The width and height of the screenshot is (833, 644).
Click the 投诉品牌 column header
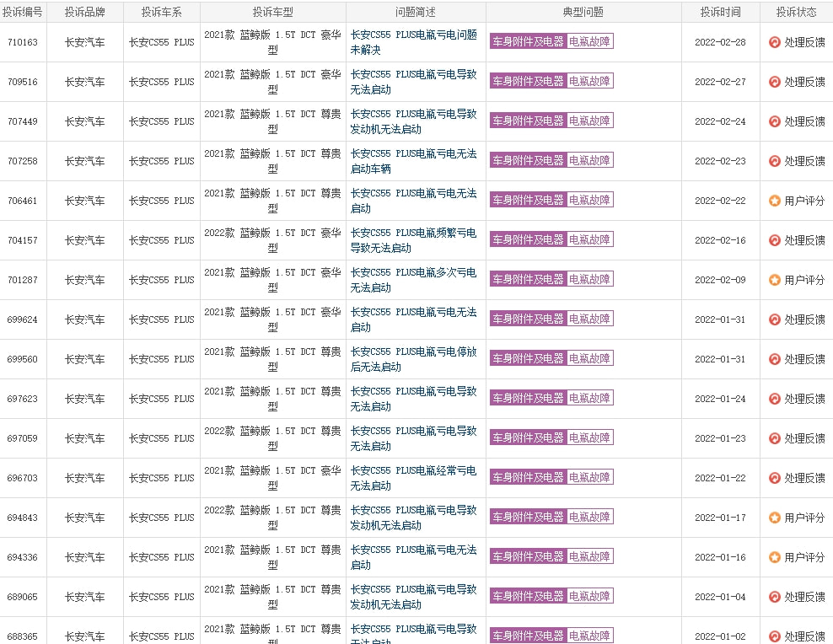click(85, 12)
